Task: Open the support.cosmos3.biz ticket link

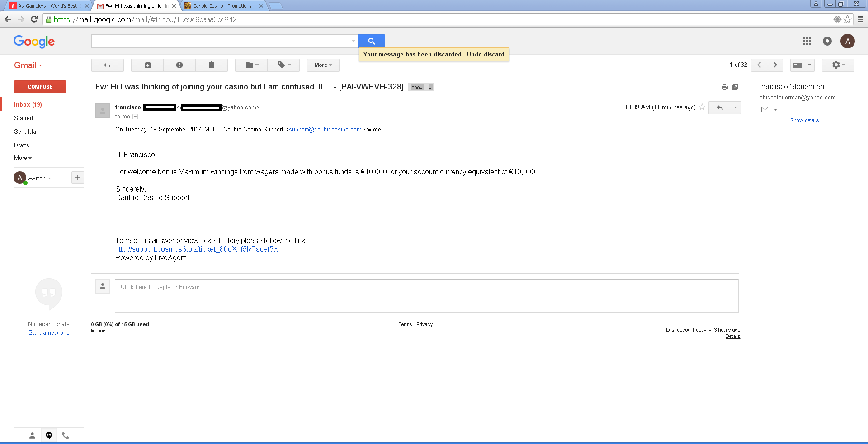Action: 197,249
